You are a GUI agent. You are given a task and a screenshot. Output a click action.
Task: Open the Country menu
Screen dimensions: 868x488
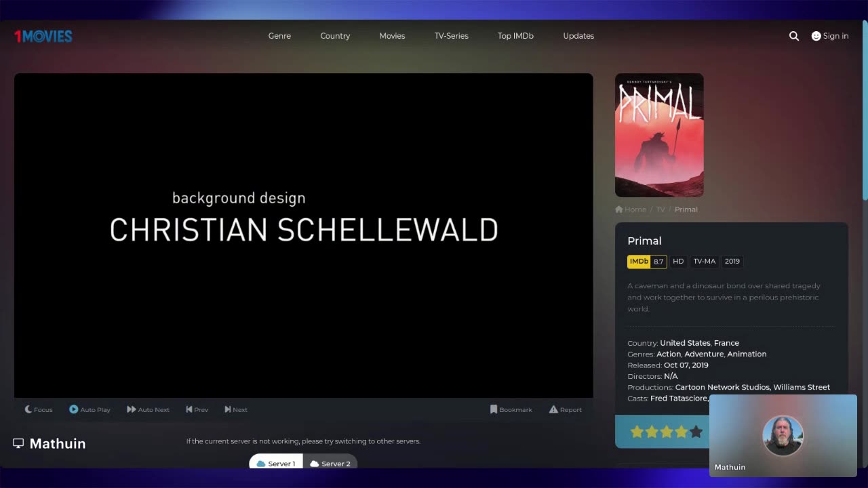point(335,36)
